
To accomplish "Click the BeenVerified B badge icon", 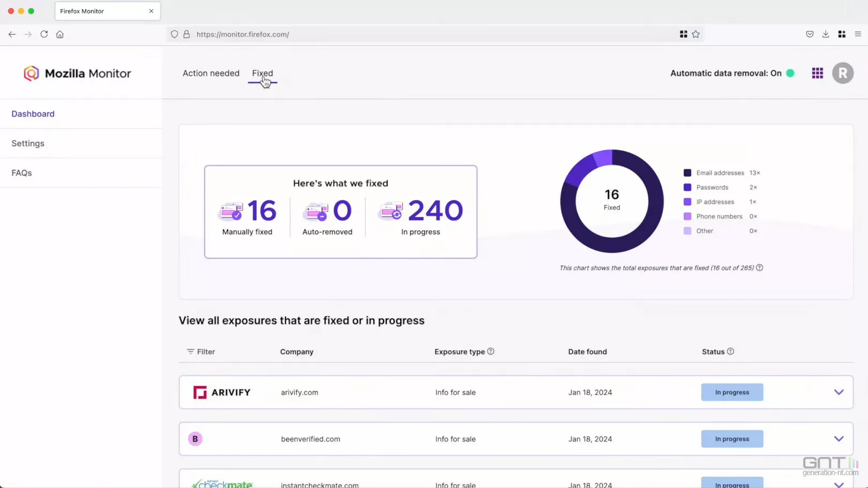I will (x=195, y=439).
